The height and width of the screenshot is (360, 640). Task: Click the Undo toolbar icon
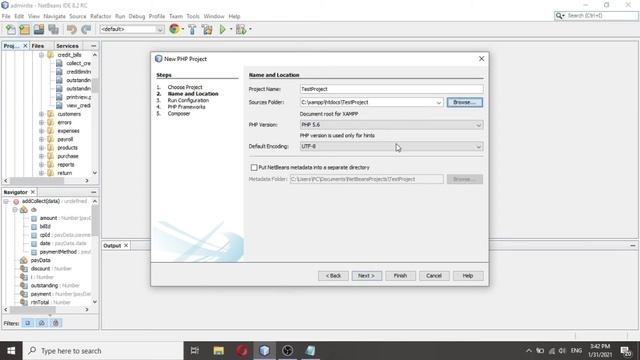pyautogui.click(x=72, y=29)
